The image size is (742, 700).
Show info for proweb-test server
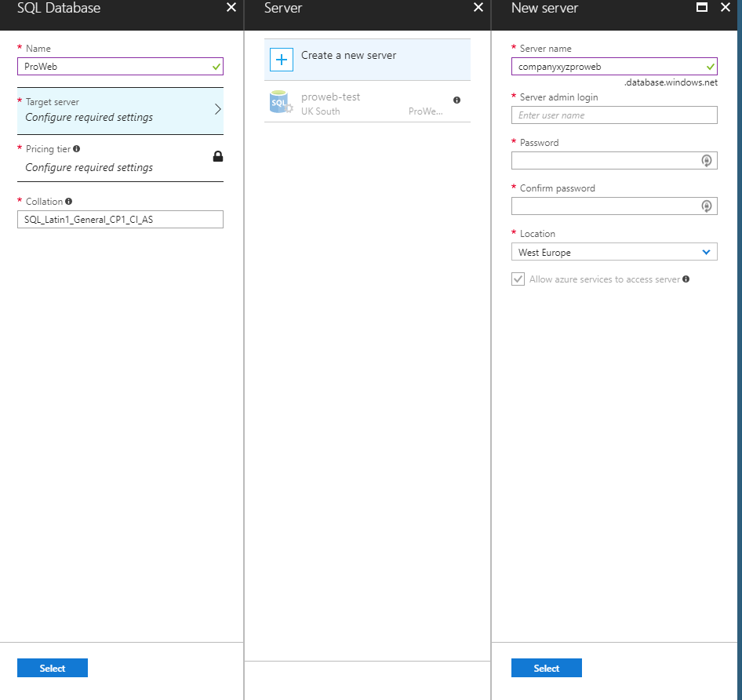point(456,100)
